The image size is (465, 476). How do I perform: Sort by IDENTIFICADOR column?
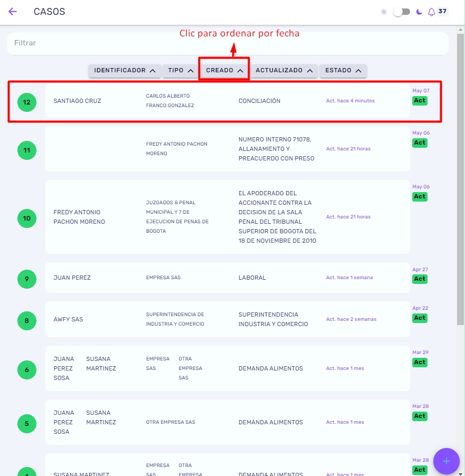click(125, 70)
